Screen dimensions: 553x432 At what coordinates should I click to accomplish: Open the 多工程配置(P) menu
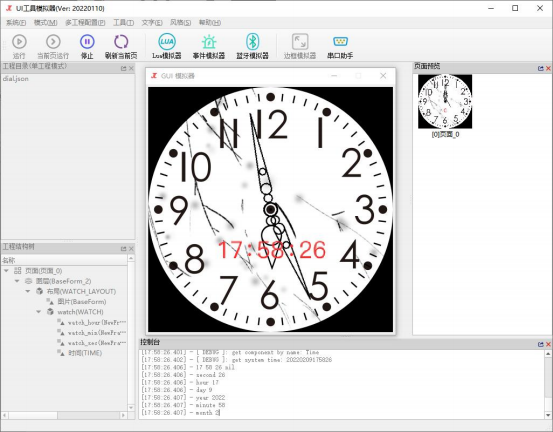click(x=85, y=23)
